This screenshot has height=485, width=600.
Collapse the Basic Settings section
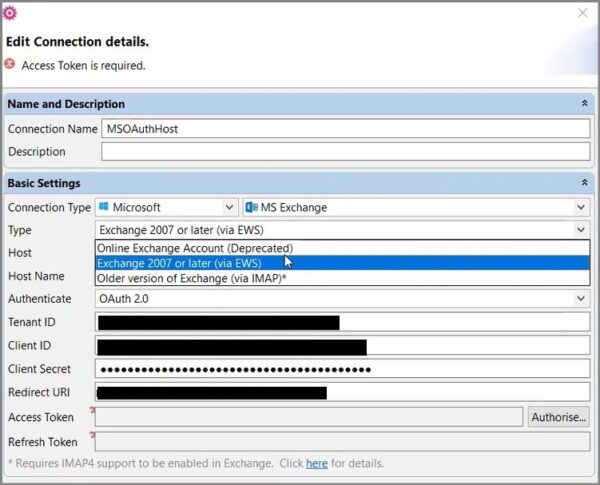(x=584, y=183)
